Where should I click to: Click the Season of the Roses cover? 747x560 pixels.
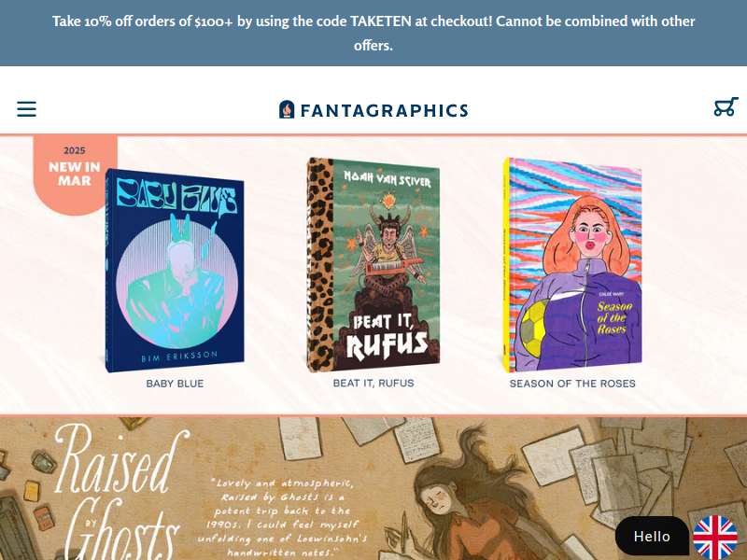coord(572,265)
